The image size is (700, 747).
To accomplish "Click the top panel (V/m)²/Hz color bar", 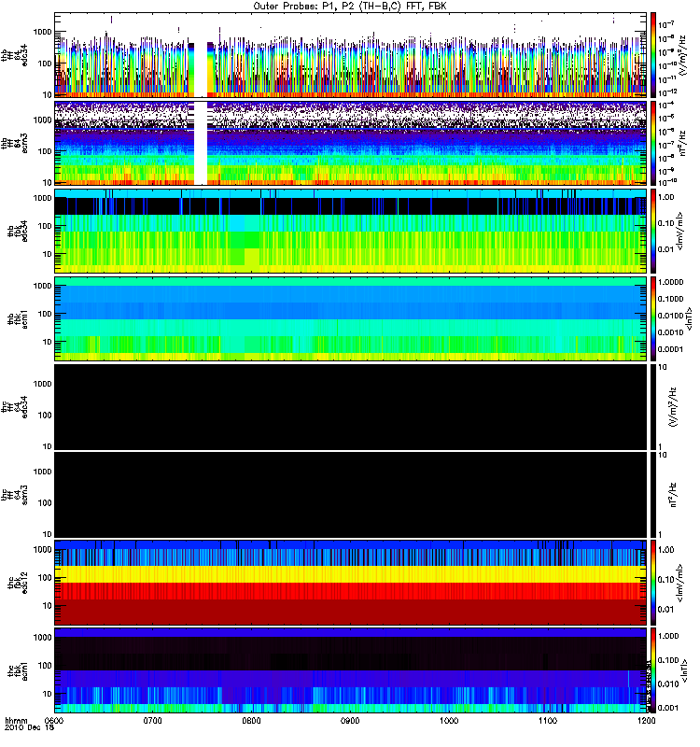I will click(x=652, y=55).
